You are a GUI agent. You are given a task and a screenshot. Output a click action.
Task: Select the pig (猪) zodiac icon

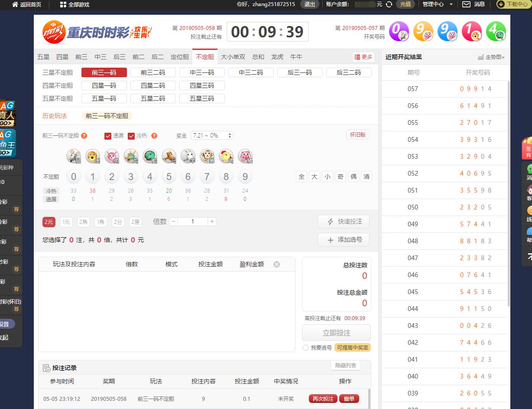(245, 156)
